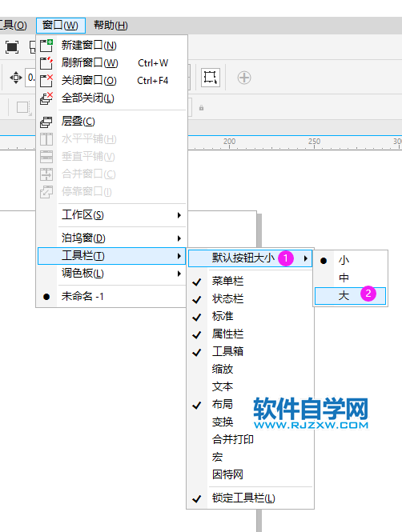
Task: Toggle the 状态栏 toolbar visibility
Action: coord(250,299)
